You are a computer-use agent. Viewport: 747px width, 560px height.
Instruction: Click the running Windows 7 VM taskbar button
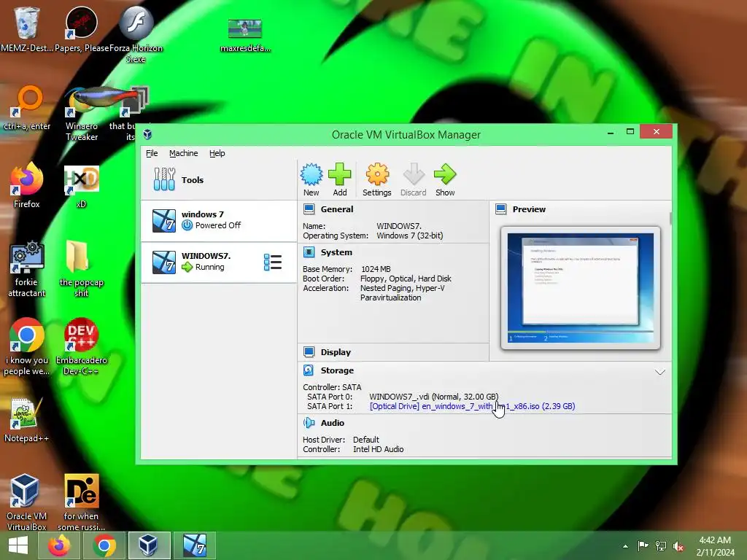pos(194,545)
